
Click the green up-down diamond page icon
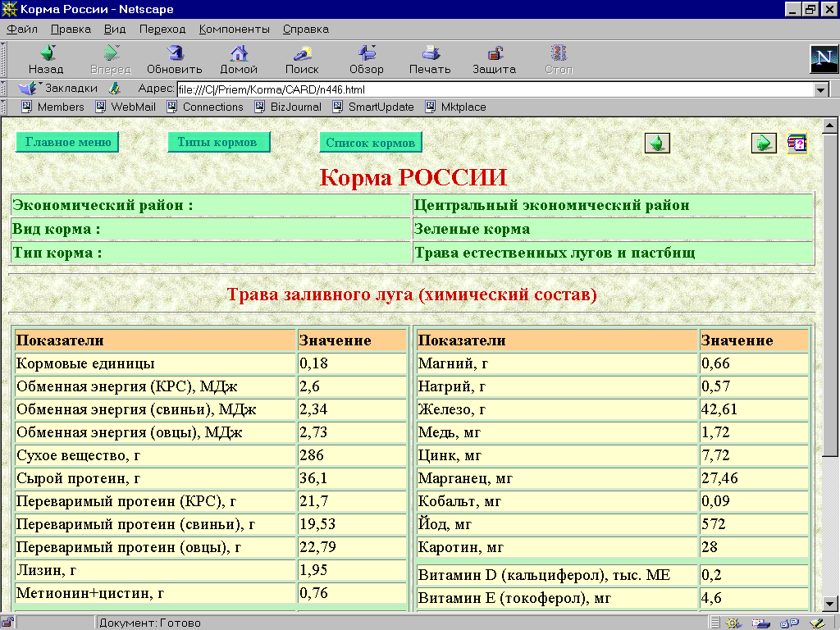pos(657,143)
